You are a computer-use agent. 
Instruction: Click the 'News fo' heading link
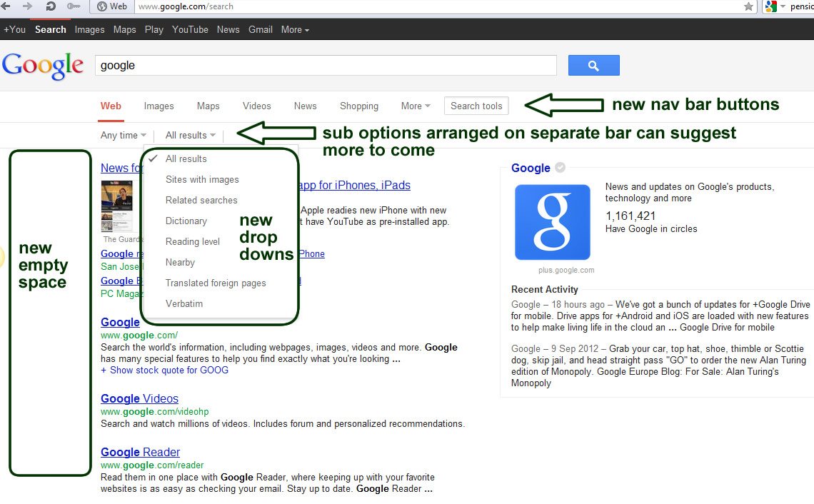click(122, 168)
